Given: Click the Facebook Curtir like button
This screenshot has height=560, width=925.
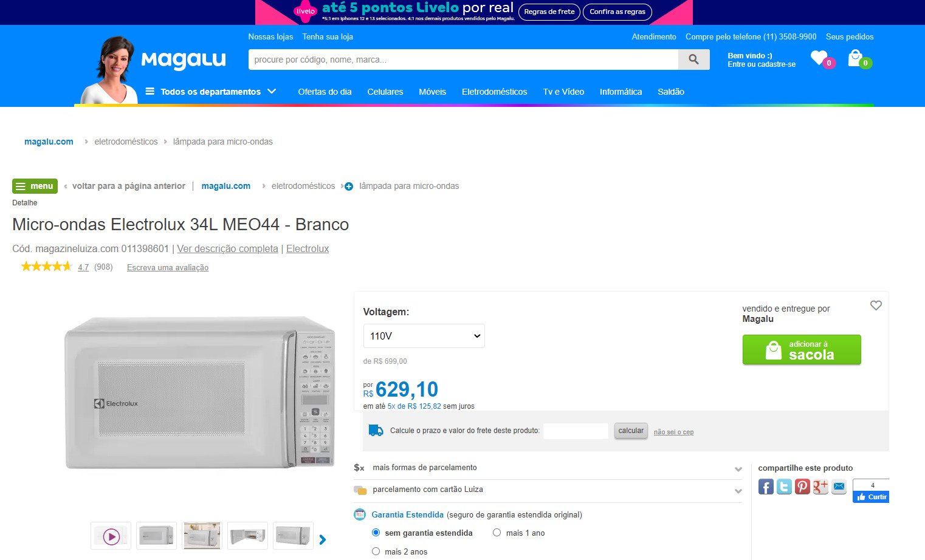Looking at the screenshot, I should 871,497.
